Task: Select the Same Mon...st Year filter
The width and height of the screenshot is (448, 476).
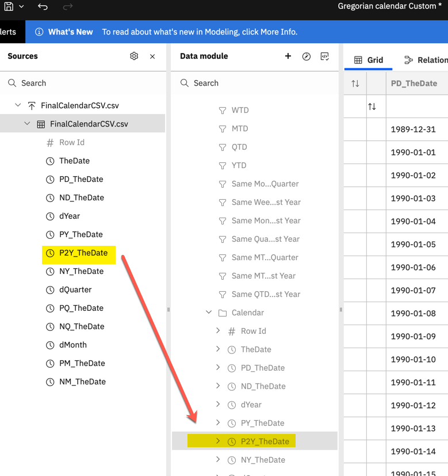Action: (266, 220)
